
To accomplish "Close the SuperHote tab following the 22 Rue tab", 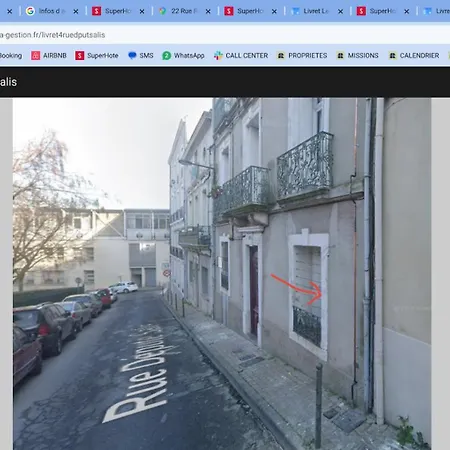I will tap(274, 11).
